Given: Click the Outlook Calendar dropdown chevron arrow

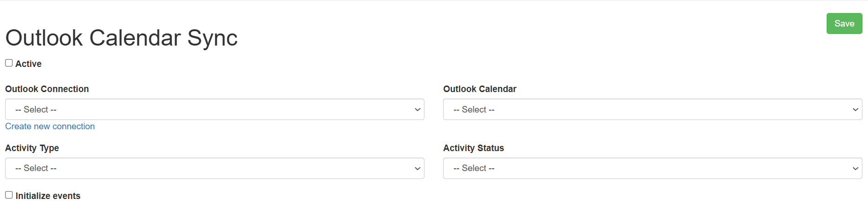Looking at the screenshot, I should click(855, 110).
